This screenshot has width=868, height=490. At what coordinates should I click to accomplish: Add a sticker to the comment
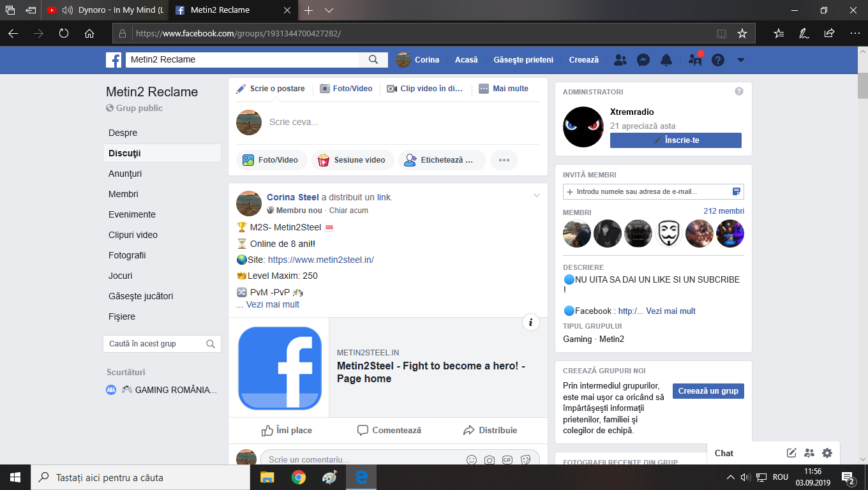[526, 459]
